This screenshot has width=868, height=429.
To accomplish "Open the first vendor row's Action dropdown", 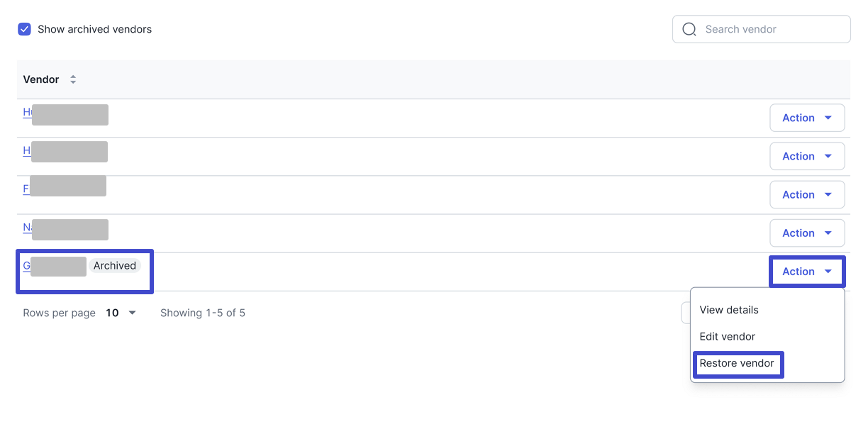I will pos(807,118).
